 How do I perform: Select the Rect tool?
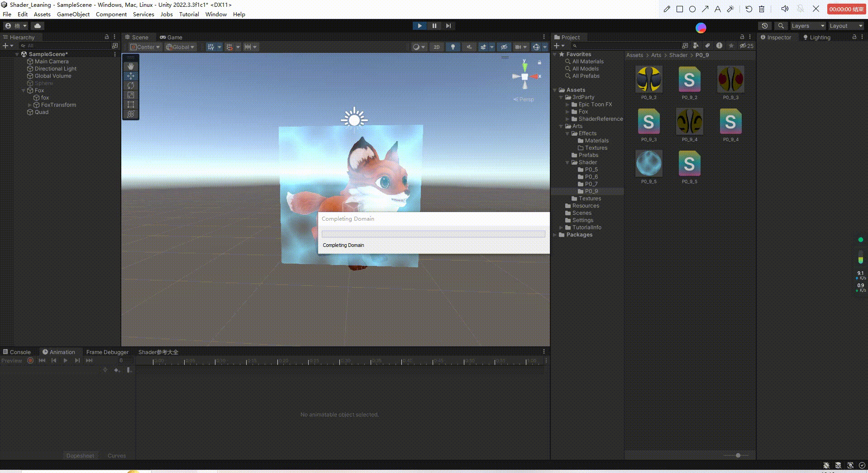pyautogui.click(x=131, y=104)
